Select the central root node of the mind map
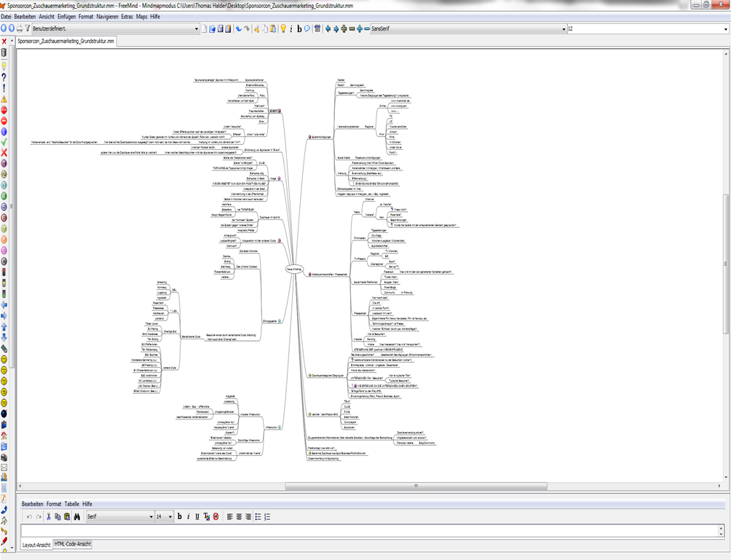 point(294,269)
